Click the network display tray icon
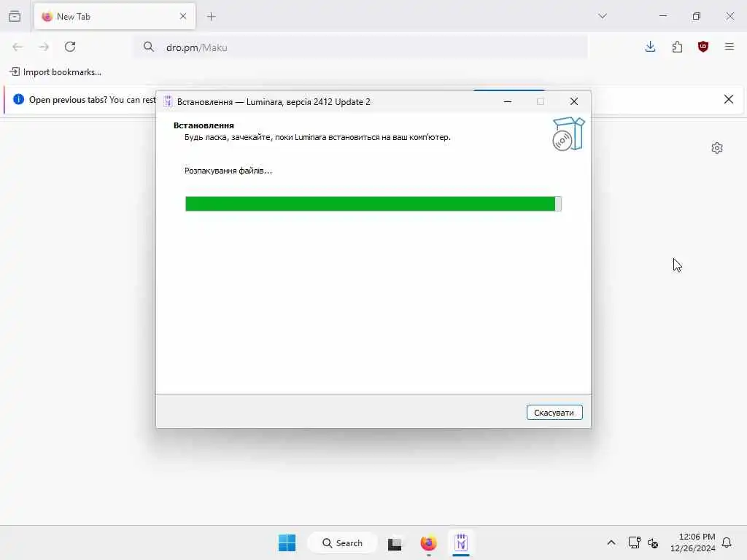Viewport: 747px width, 560px height. [634, 542]
